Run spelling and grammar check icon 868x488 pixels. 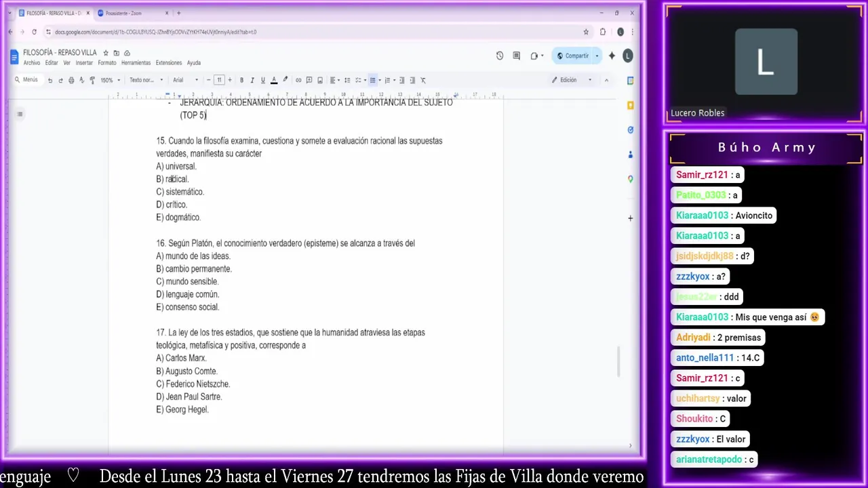(82, 80)
